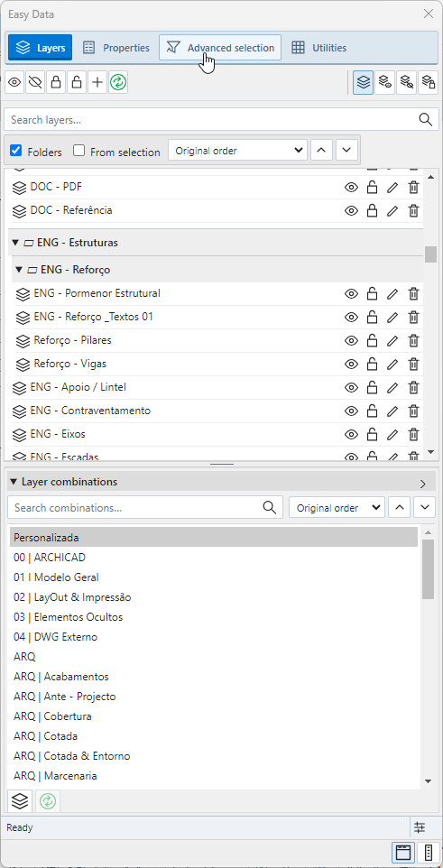The image size is (443, 868).
Task: Switch to the Utilities tab
Action: [319, 48]
